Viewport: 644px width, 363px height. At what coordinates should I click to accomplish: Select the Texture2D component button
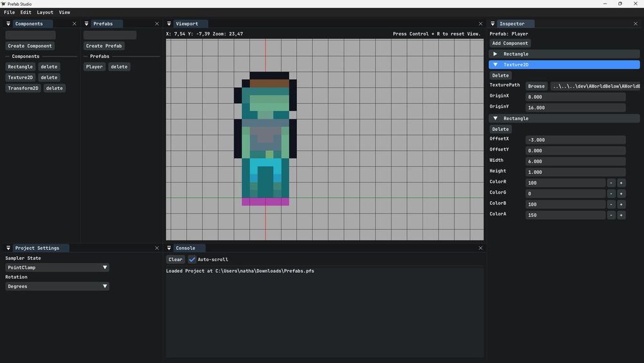coord(20,77)
